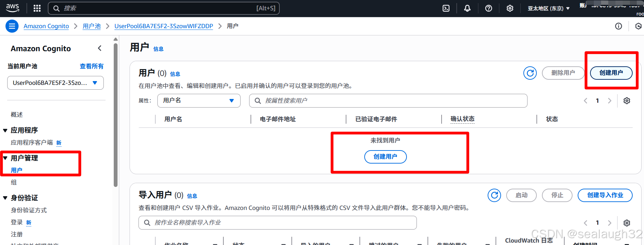This screenshot has width=644, height=245.
Task: Refresh the users list
Action: click(x=530, y=73)
